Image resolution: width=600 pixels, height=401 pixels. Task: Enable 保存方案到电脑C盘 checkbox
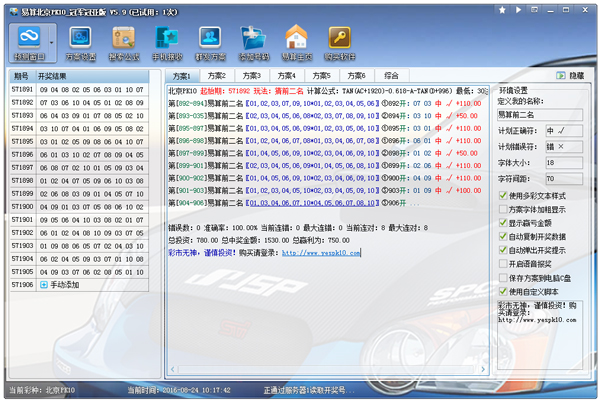pos(503,278)
